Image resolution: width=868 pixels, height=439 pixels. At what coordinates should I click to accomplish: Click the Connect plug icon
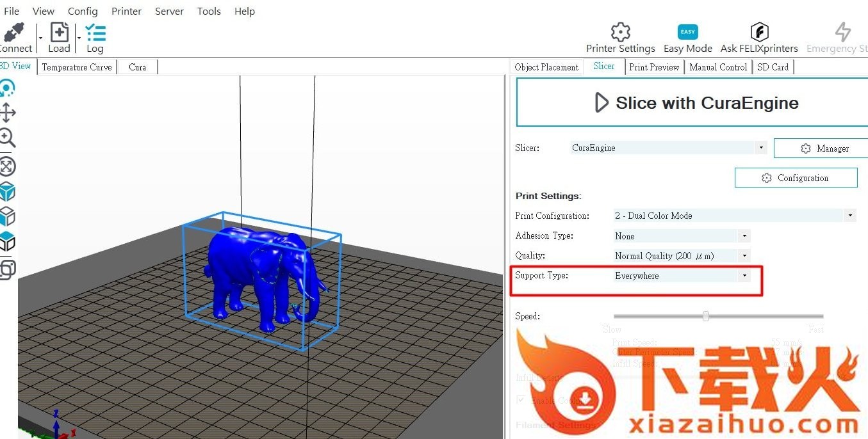[x=14, y=33]
